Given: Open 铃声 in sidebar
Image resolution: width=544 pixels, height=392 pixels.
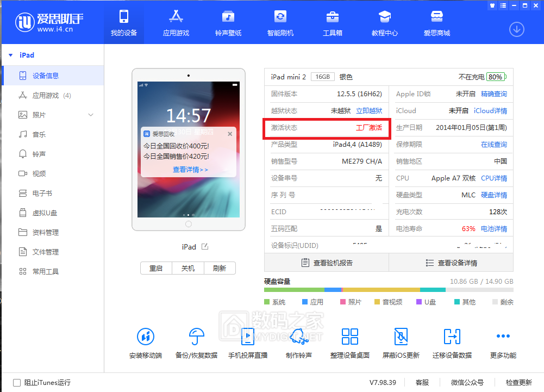Looking at the screenshot, I should pos(53,154).
